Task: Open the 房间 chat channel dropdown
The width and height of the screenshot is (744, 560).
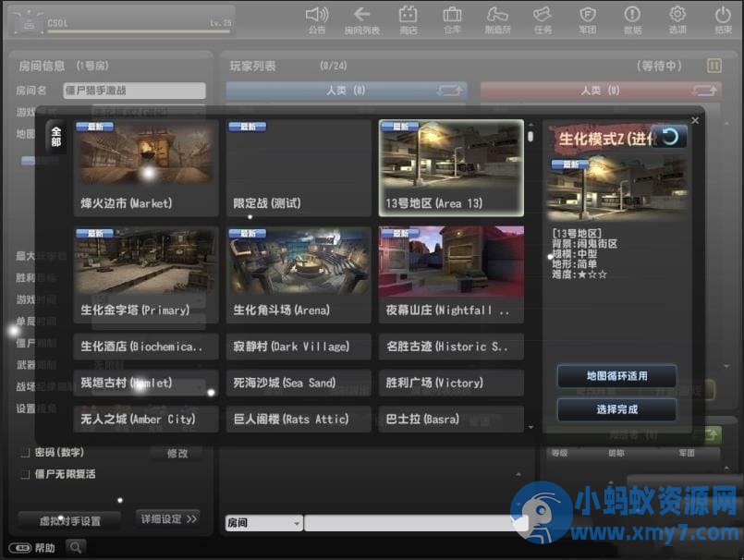Action: 263,523
